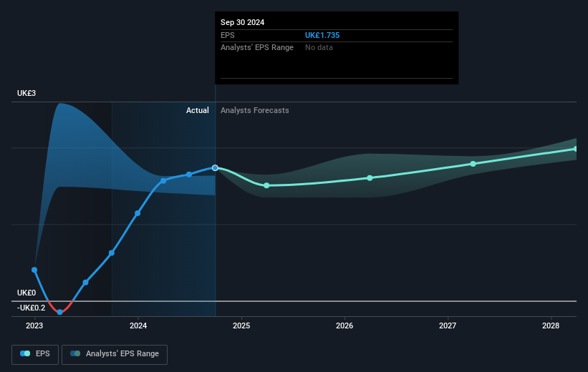
Task: Click the 2028 x-axis label
Action: coord(551,325)
